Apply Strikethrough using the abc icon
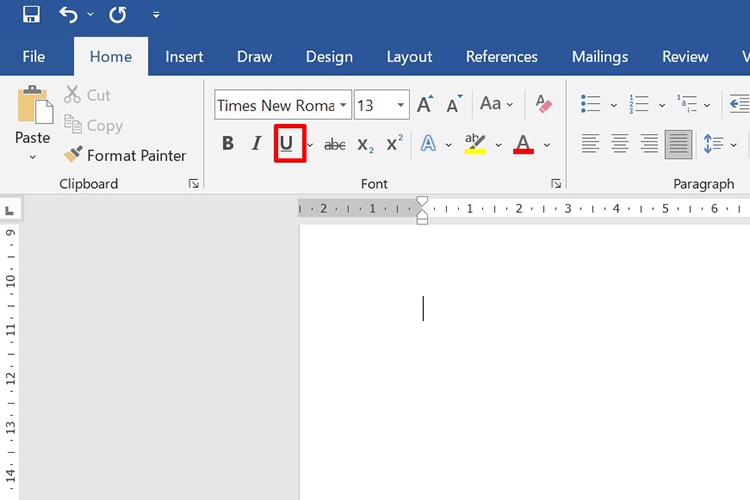The width and height of the screenshot is (750, 500). (x=335, y=144)
